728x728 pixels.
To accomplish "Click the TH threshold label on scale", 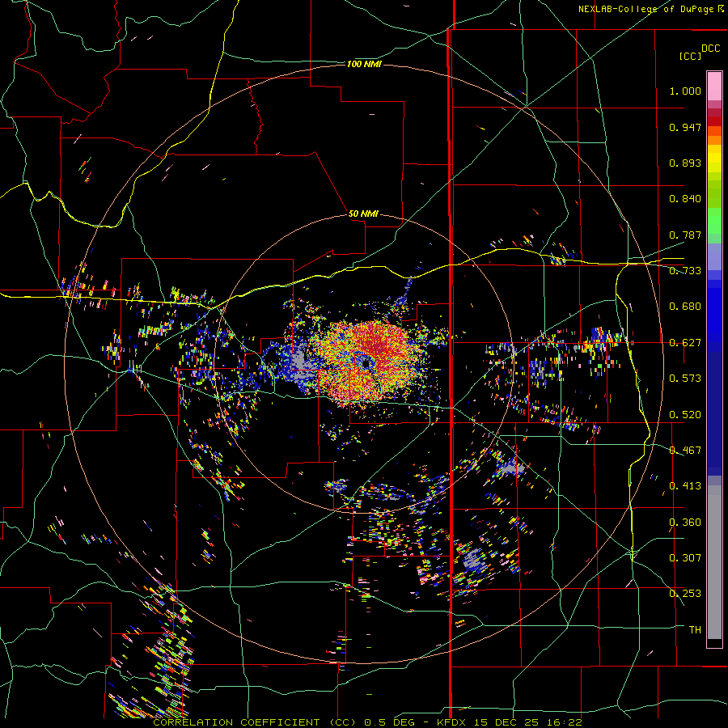I will (695, 630).
